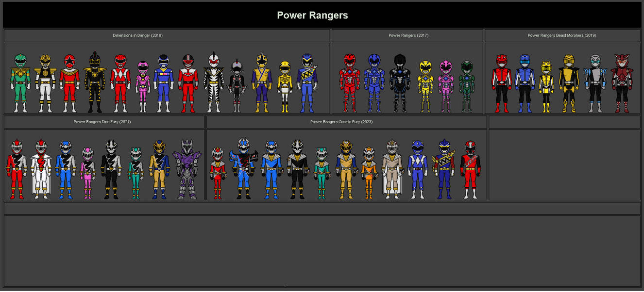Viewport: 644px width, 292px height.
Task: Click the blue Cosmic Fury ranger with dark shoulder armor
Action: pos(243,169)
